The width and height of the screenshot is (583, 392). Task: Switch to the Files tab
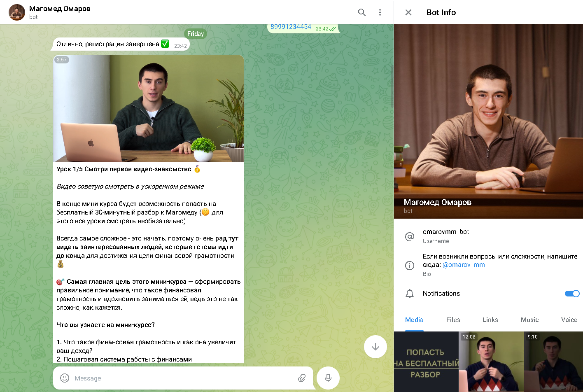click(453, 320)
